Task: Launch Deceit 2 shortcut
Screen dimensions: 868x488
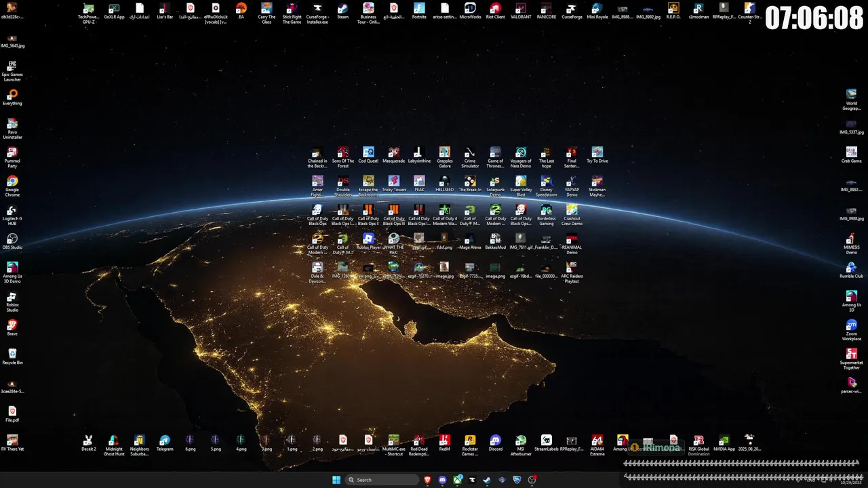Action: coord(89,443)
